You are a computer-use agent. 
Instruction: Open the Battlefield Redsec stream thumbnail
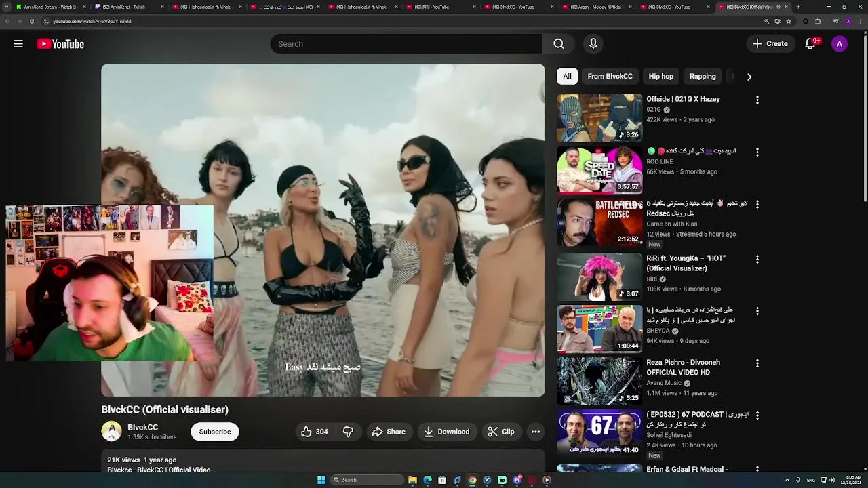click(599, 222)
